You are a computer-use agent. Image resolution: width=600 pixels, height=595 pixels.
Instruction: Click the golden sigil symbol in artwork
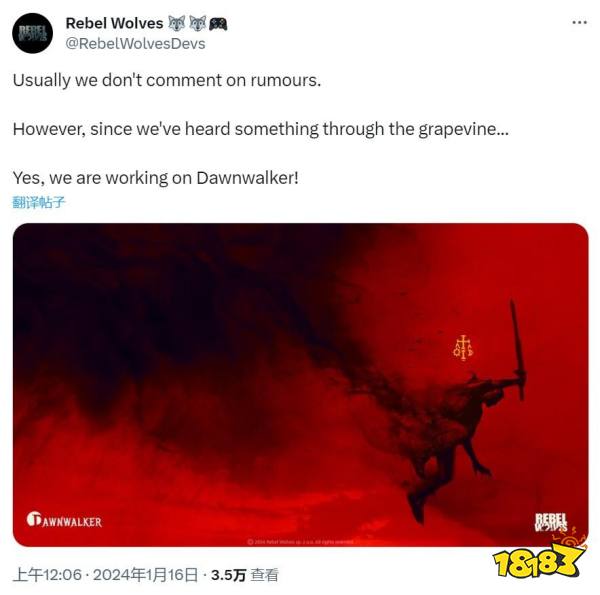coord(463,348)
